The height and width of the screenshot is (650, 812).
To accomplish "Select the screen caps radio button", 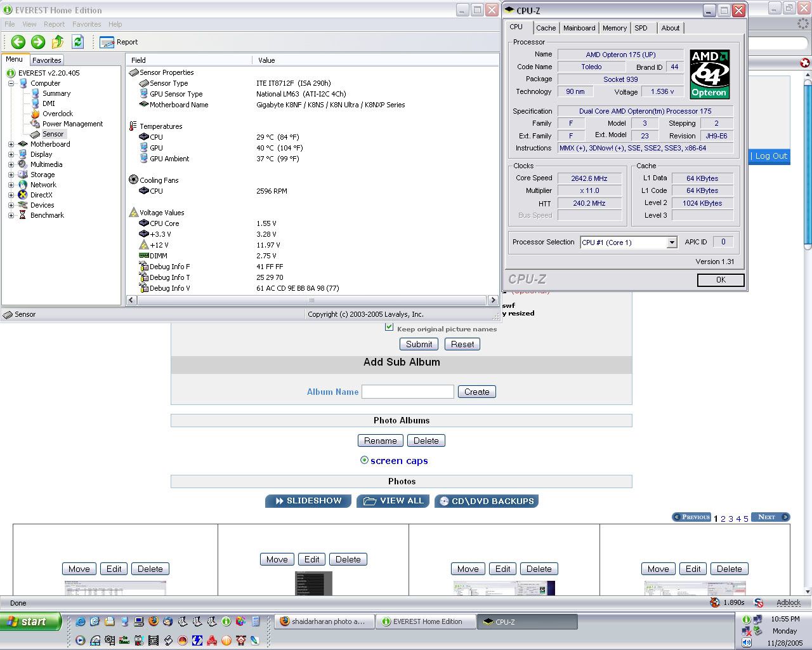I will [364, 460].
